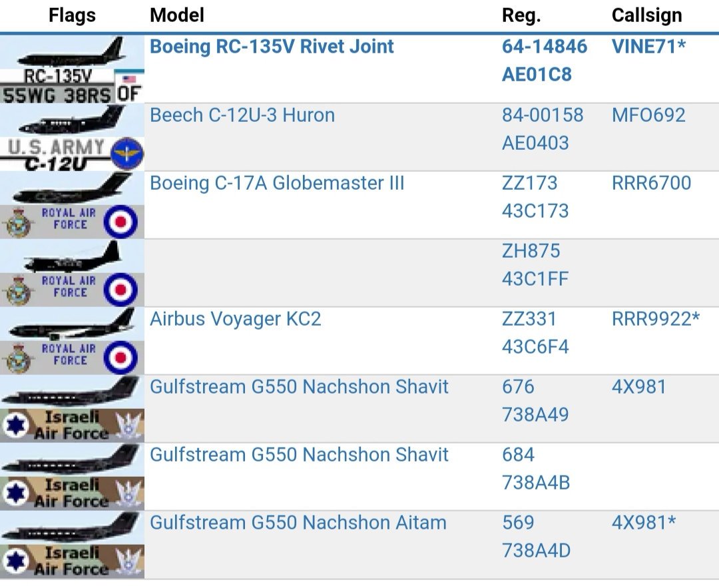Click Gulfstream G550 Nachshon Aitam model
This screenshot has width=719, height=588.
click(x=298, y=523)
